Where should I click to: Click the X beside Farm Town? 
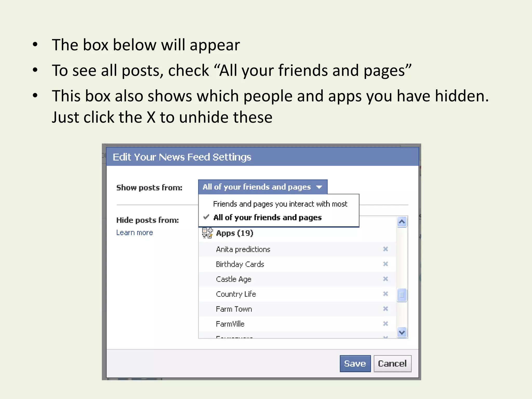point(385,309)
